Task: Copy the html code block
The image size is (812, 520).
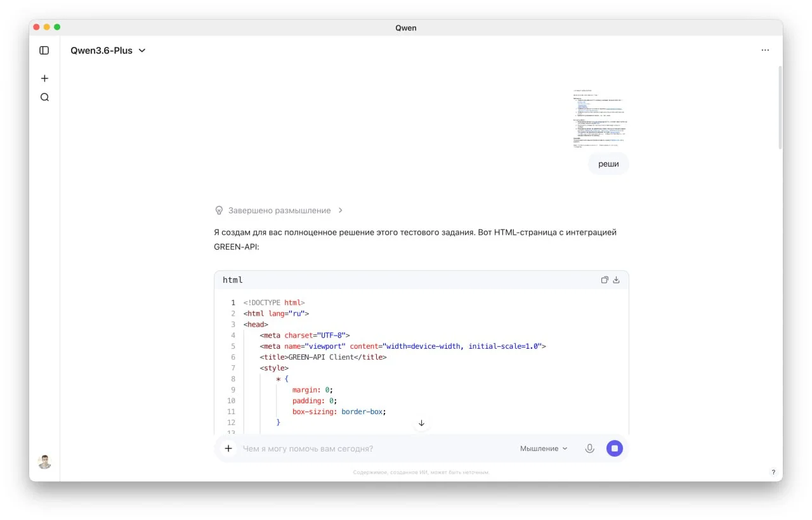Action: (605, 280)
